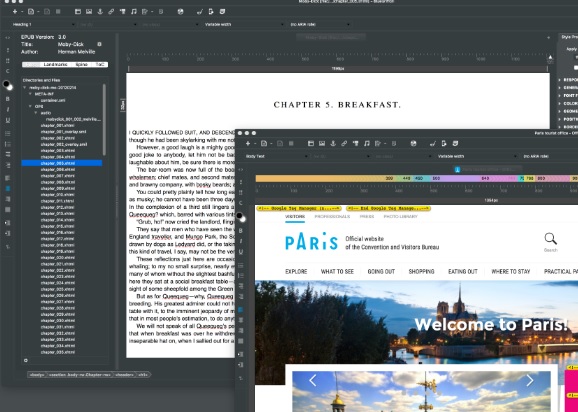Click the video icon in Moby-Dick window toolbar

click(x=122, y=12)
